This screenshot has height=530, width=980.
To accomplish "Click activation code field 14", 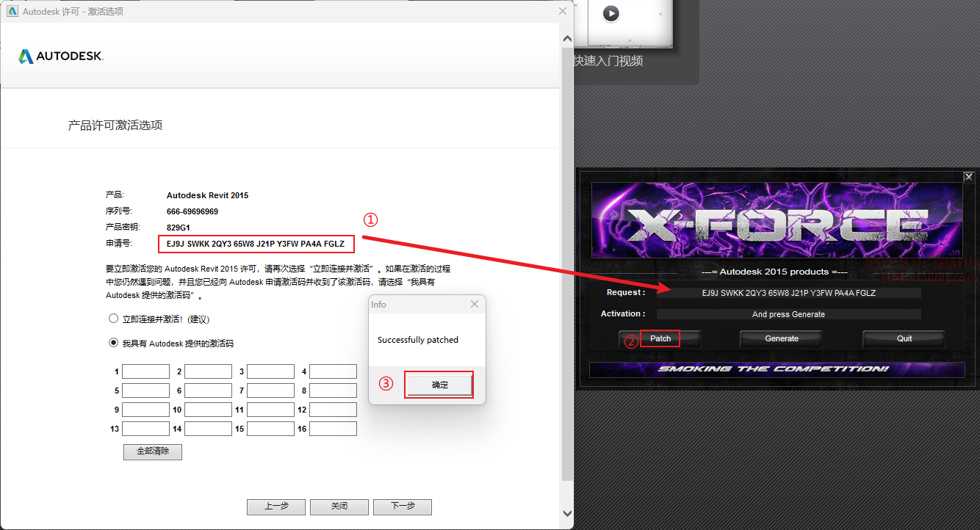I will click(208, 429).
